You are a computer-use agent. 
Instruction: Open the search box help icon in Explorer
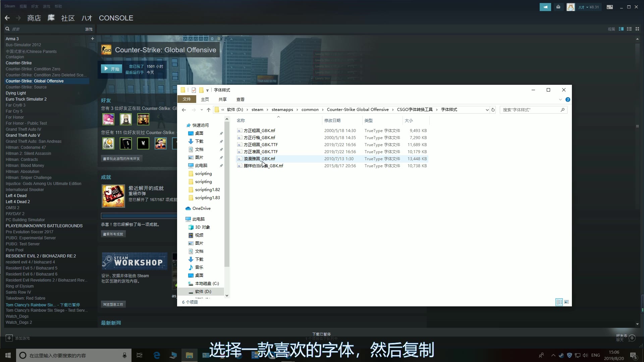568,99
